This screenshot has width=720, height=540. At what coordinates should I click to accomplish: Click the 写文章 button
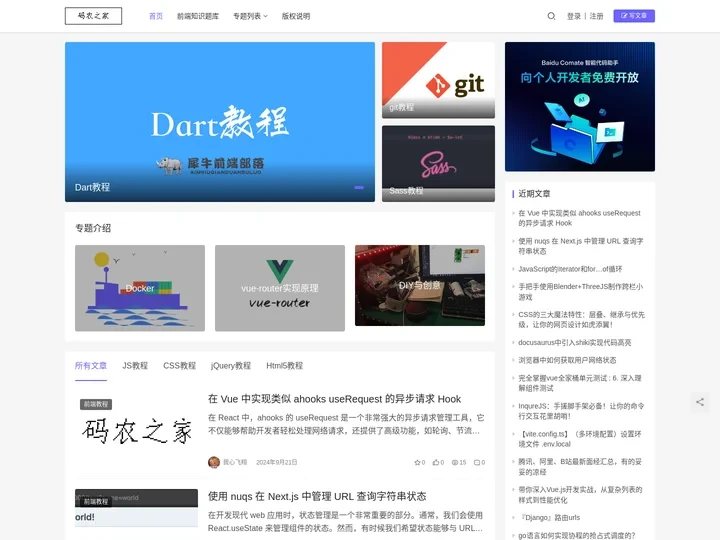634,16
